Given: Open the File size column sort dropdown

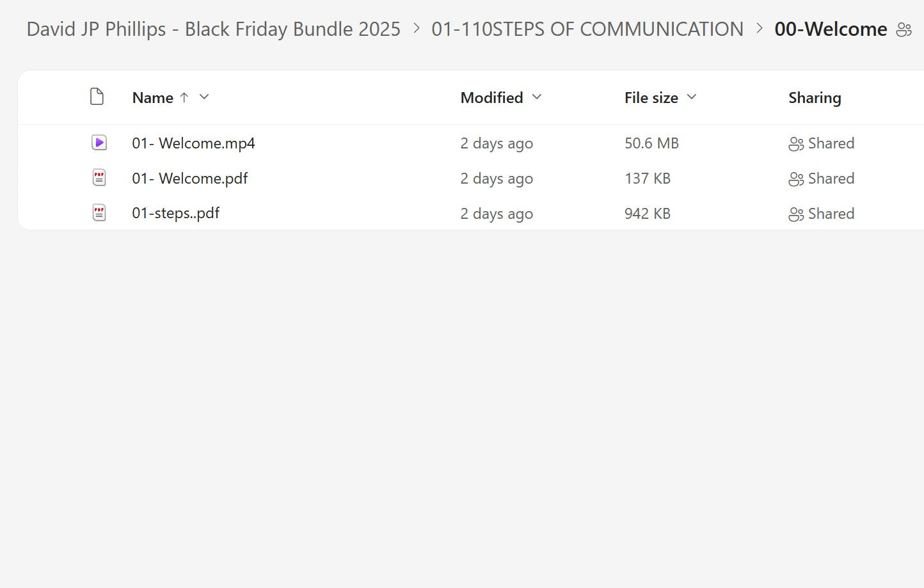Looking at the screenshot, I should click(x=692, y=97).
